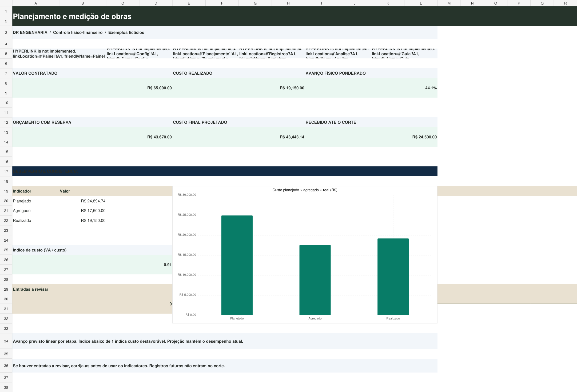Select the 'Planejado' row label in the table
577x392 pixels.
(x=22, y=201)
